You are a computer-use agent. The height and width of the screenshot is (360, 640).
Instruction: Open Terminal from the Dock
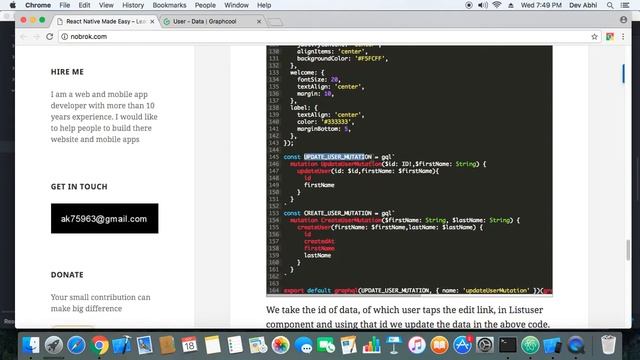coord(507,345)
